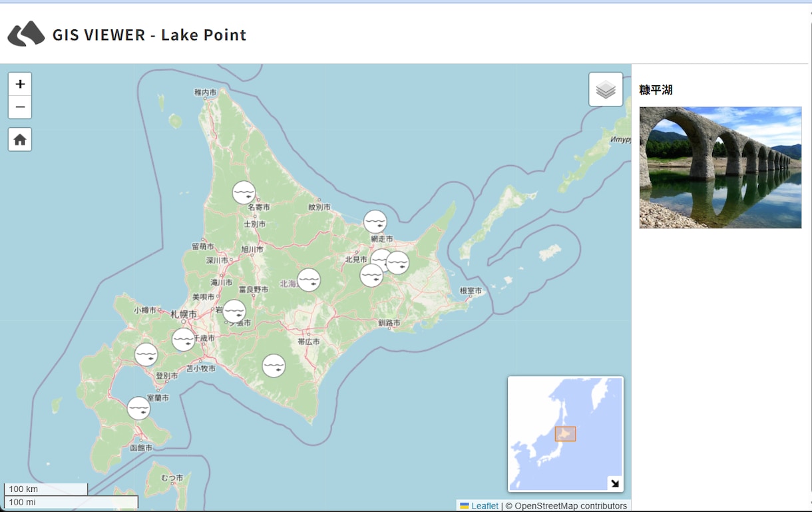Click the easternmost lake marker on the map
The image size is (812, 512).
(398, 263)
